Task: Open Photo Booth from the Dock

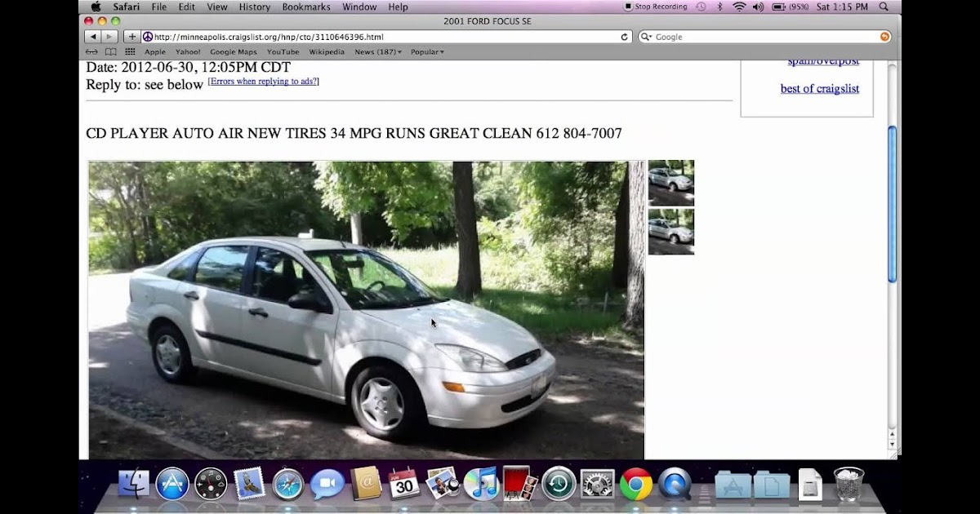Action: [x=519, y=484]
